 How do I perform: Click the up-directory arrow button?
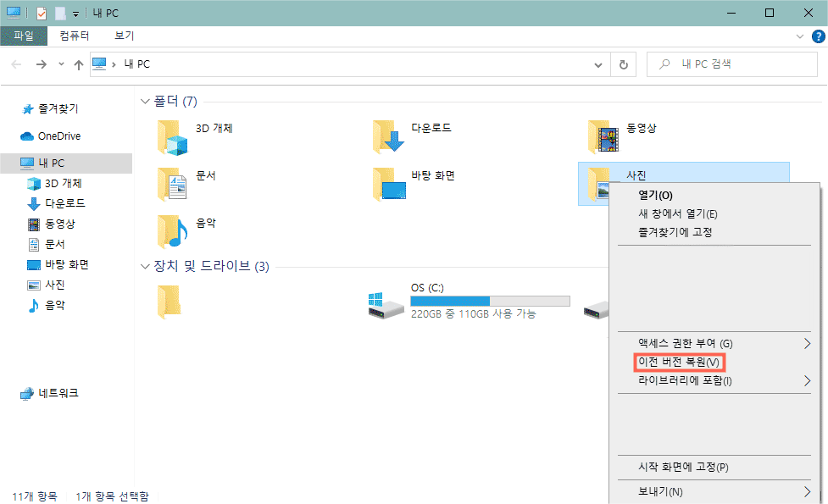[79, 64]
